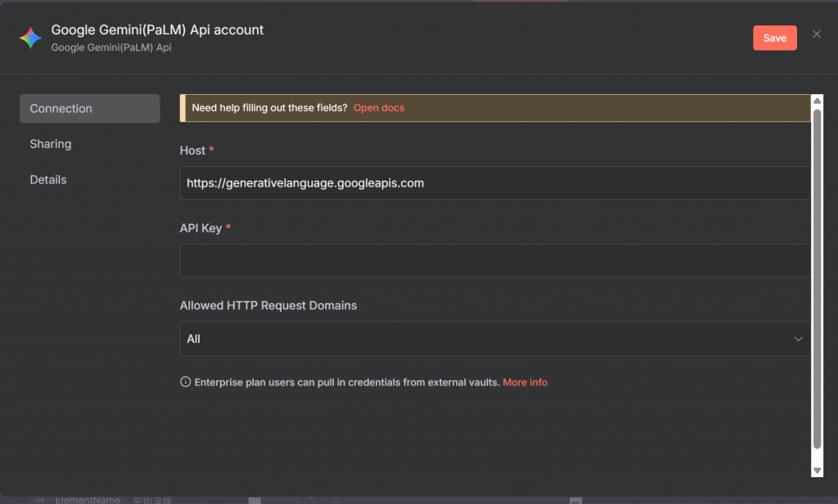Viewport: 838px width, 504px height.
Task: Go to the Details tab
Action: tap(48, 180)
